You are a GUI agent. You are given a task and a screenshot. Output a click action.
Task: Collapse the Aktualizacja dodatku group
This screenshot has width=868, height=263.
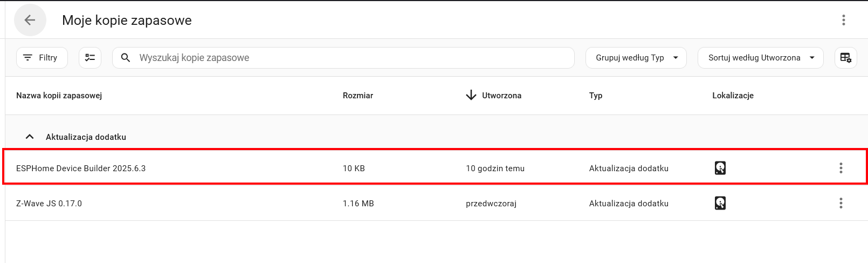point(30,137)
